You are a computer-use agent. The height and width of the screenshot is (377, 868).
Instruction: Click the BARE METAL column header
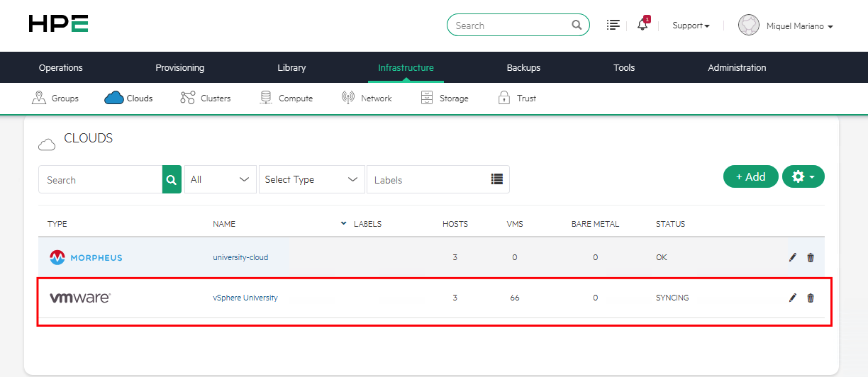(595, 224)
